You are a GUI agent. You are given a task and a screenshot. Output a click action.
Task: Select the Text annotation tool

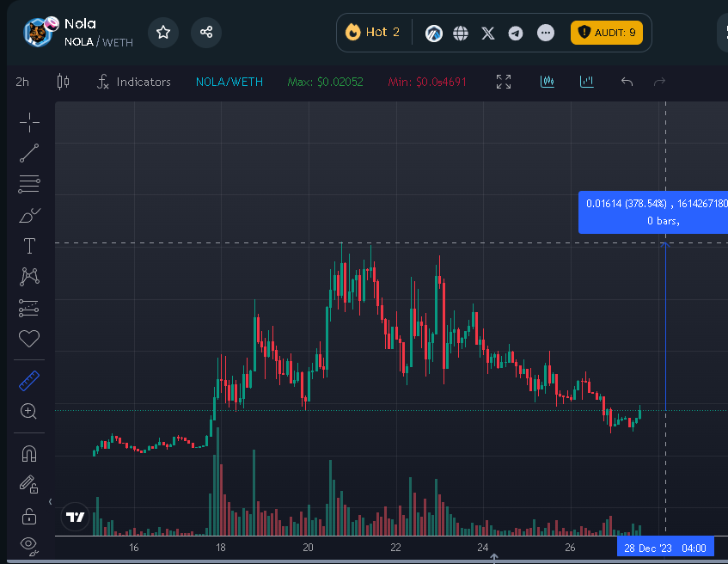pos(29,246)
